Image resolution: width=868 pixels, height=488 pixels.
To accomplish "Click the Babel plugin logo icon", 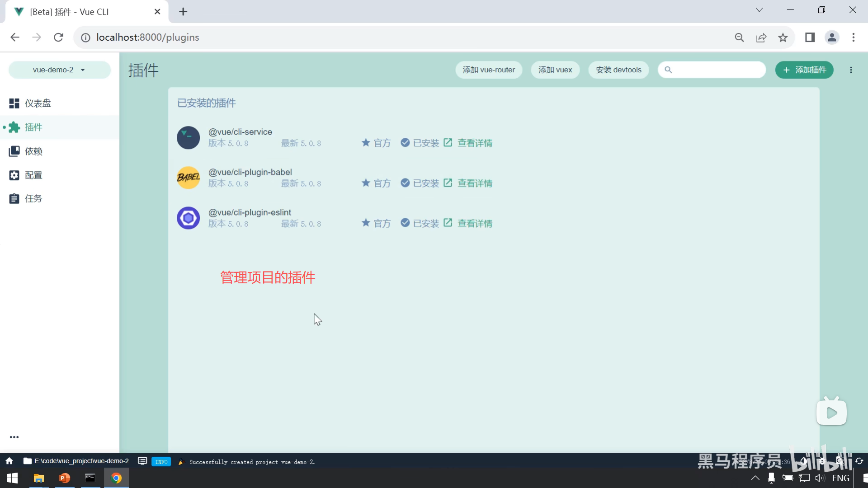I will [x=188, y=178].
